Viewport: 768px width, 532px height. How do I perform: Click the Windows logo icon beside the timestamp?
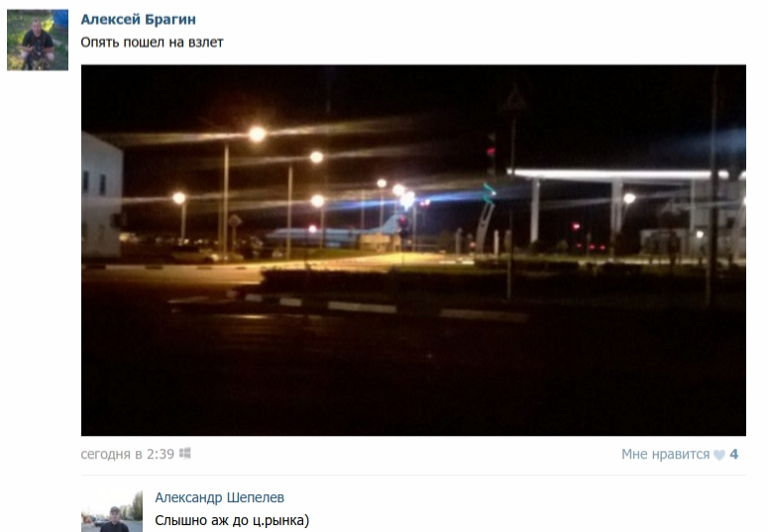pos(184,453)
